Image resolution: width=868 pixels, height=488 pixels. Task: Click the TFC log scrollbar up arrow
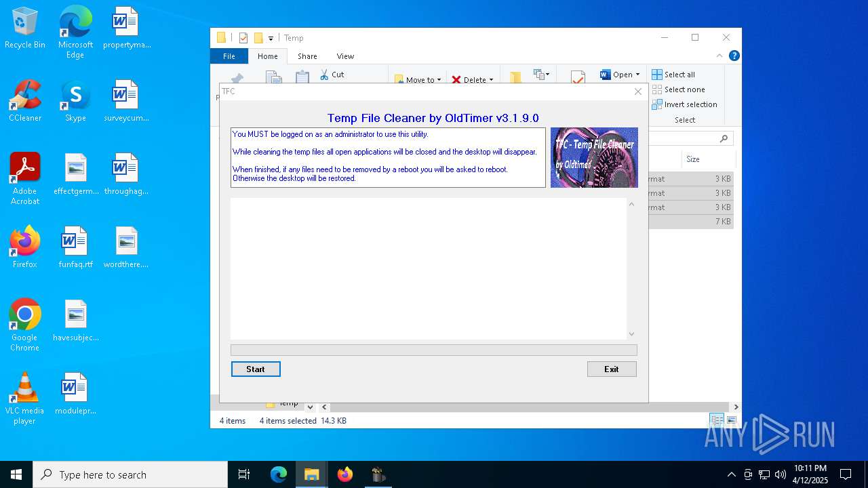[631, 204]
